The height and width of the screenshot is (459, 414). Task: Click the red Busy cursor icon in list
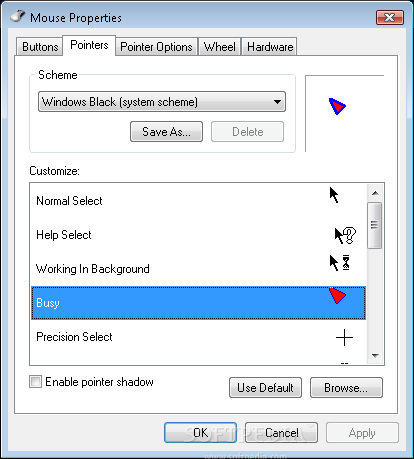tap(337, 295)
